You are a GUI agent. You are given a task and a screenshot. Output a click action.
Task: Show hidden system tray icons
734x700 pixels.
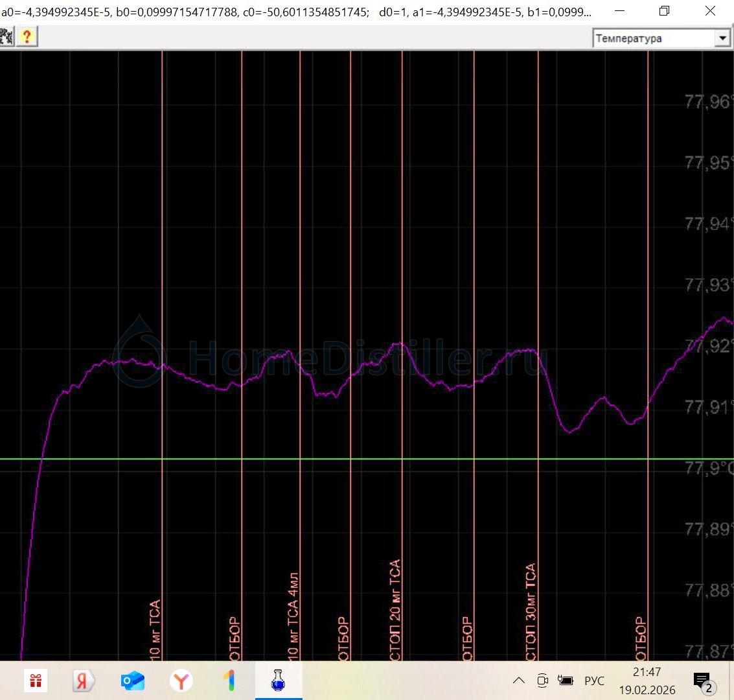point(518,681)
